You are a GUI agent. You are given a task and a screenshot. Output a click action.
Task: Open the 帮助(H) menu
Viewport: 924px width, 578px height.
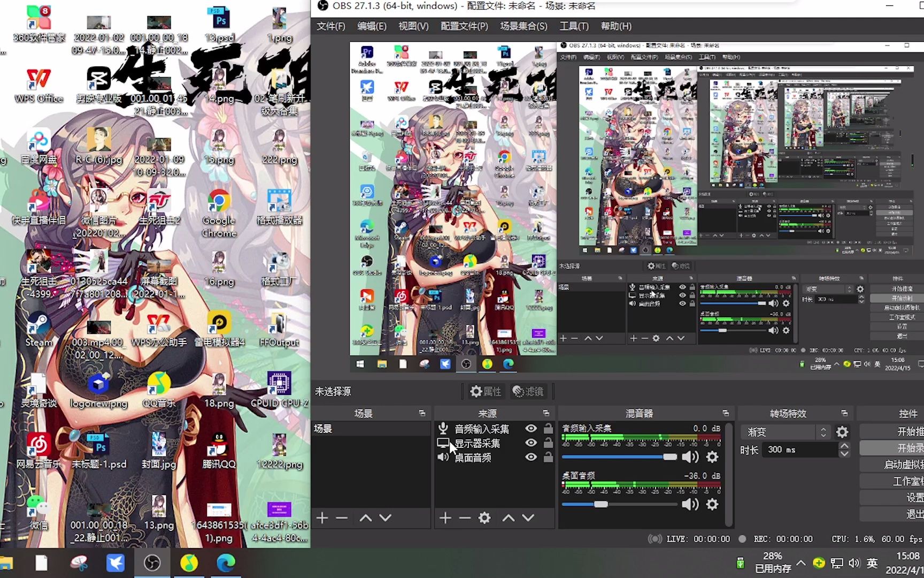click(616, 26)
